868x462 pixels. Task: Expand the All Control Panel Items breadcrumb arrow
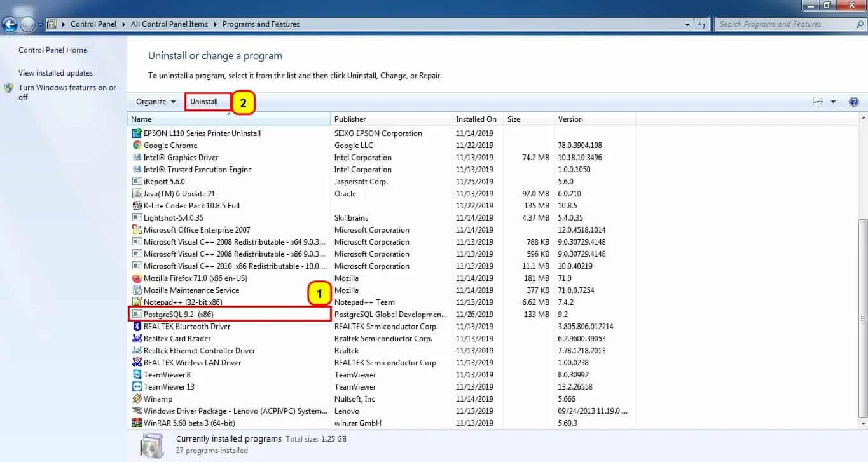tap(215, 24)
